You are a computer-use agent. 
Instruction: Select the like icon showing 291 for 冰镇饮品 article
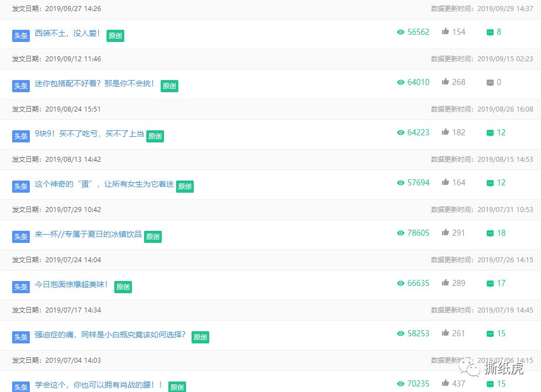pyautogui.click(x=446, y=232)
